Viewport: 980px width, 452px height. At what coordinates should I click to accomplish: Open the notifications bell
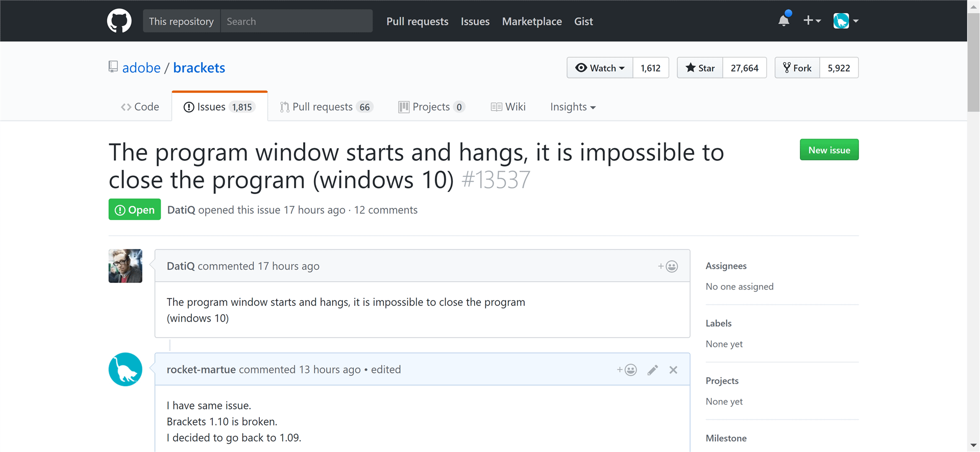783,21
